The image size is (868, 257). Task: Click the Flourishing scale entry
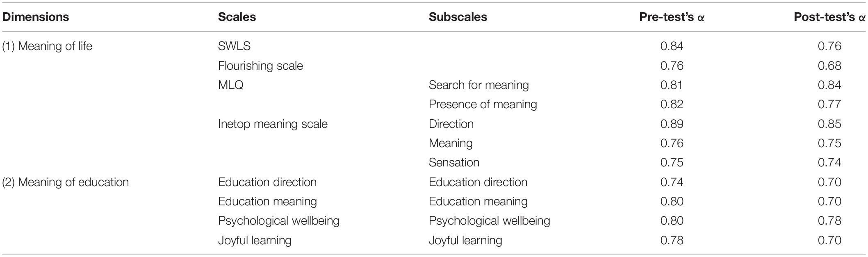point(260,66)
